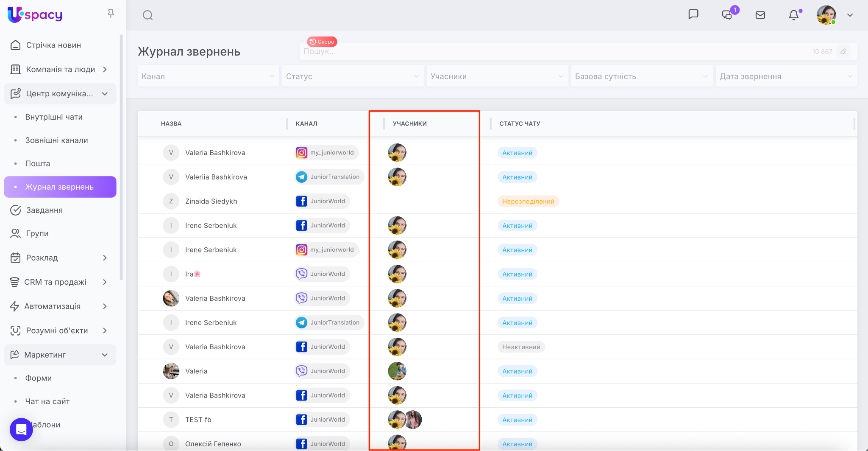Open the chat bubble icon in header
Screen dimensions: 868x451
click(x=693, y=14)
